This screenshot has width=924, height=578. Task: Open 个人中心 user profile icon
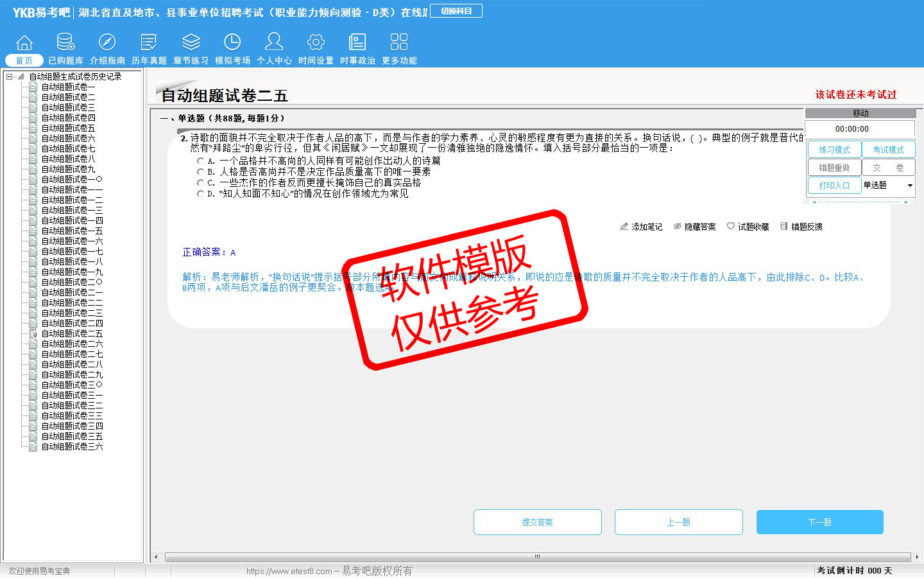point(274,42)
